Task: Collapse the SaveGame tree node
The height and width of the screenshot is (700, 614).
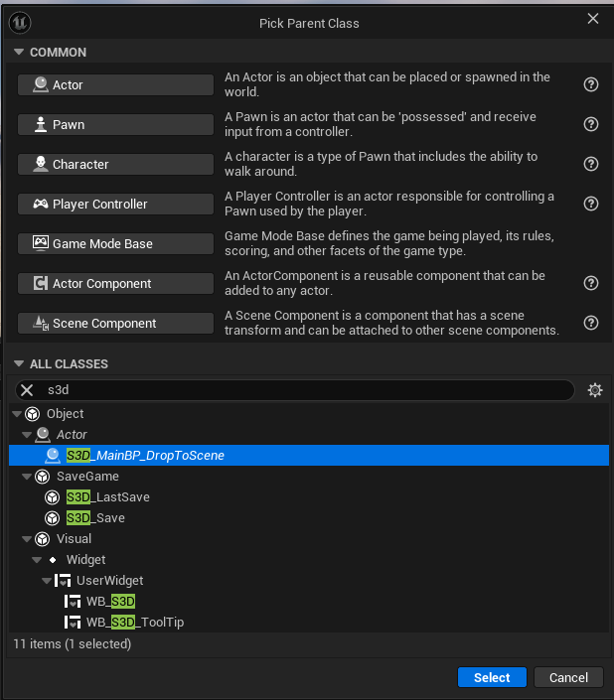Action: click(x=27, y=477)
